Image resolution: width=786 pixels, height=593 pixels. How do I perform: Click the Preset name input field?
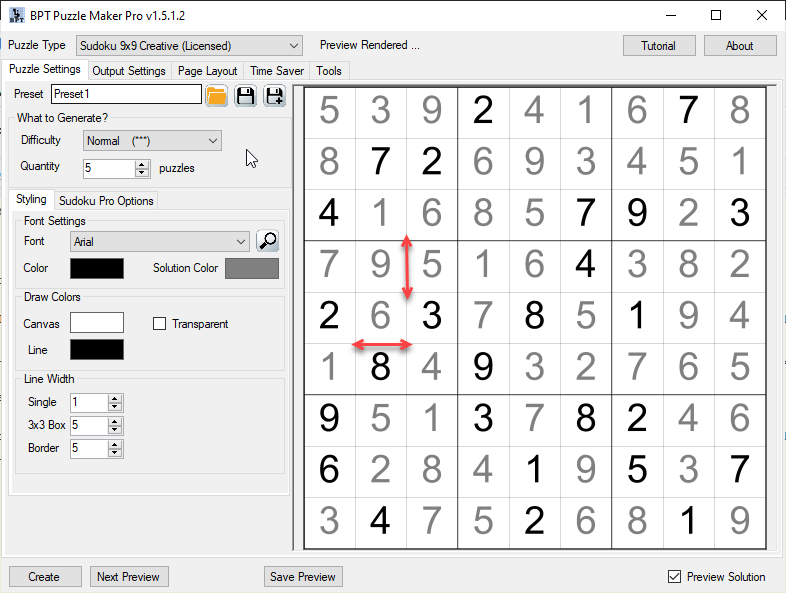pyautogui.click(x=126, y=94)
